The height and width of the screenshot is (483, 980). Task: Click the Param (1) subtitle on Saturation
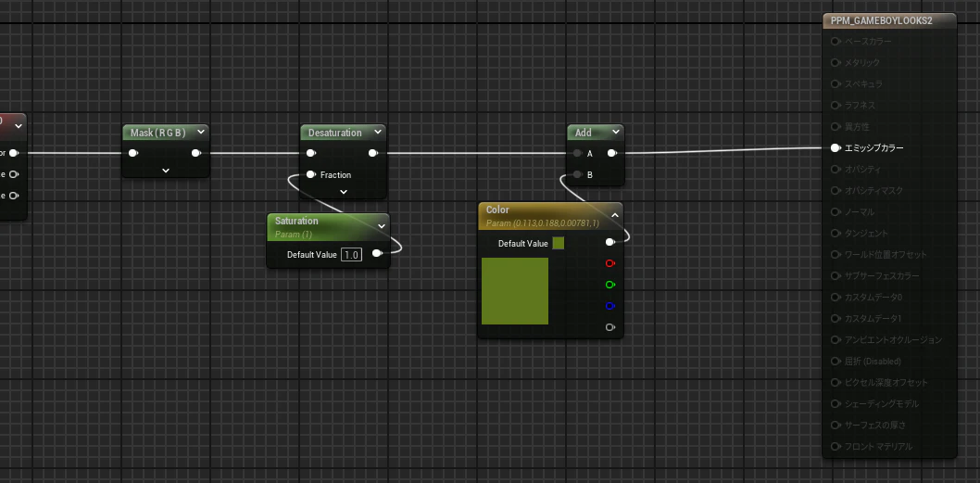293,235
